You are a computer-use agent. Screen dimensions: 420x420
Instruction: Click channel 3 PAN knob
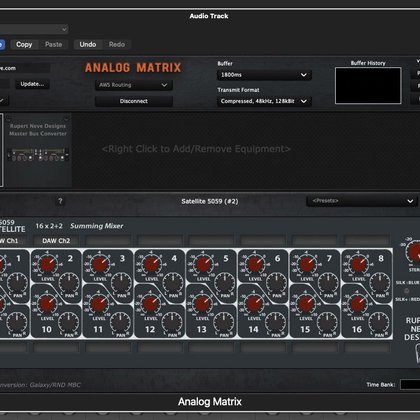[121, 283]
